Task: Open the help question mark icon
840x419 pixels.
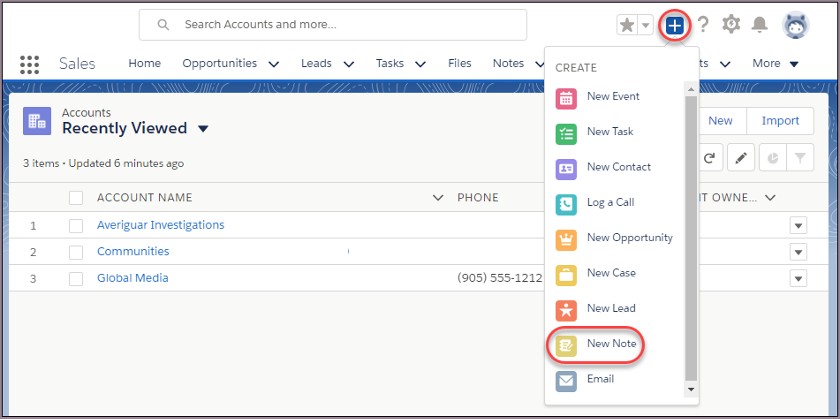Action: 703,25
